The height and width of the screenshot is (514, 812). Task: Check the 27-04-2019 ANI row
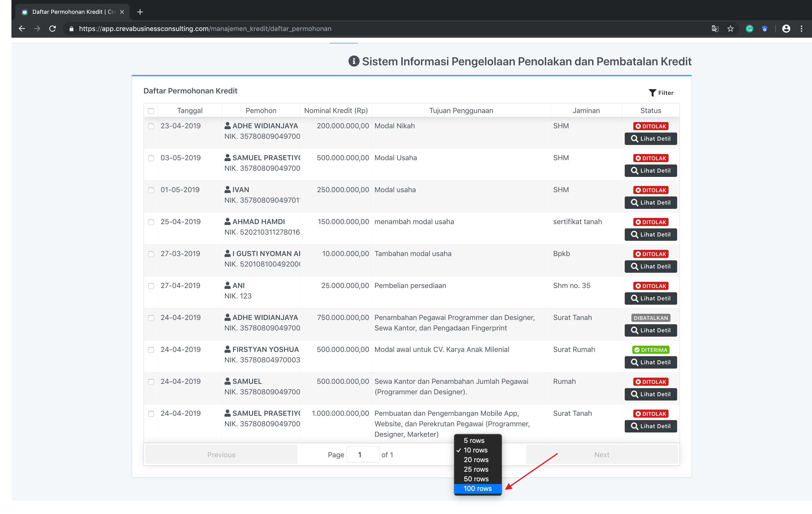151,286
